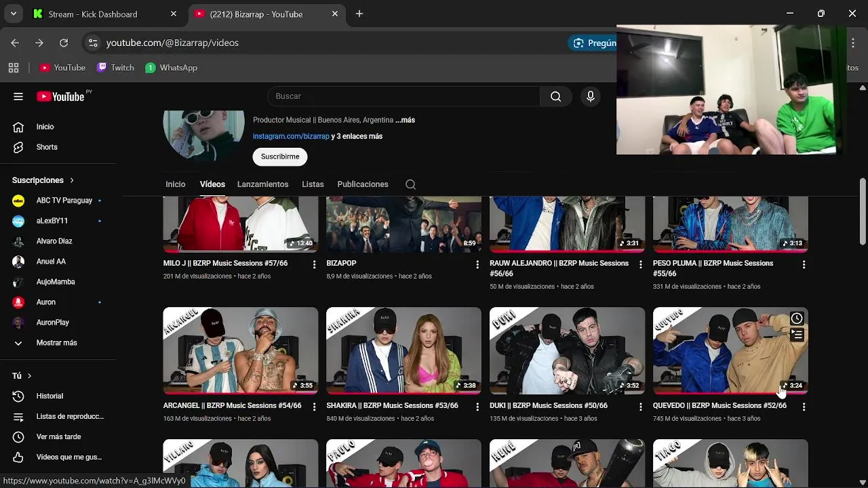
Task: Expand the Tú section chevron
Action: [x=29, y=375]
